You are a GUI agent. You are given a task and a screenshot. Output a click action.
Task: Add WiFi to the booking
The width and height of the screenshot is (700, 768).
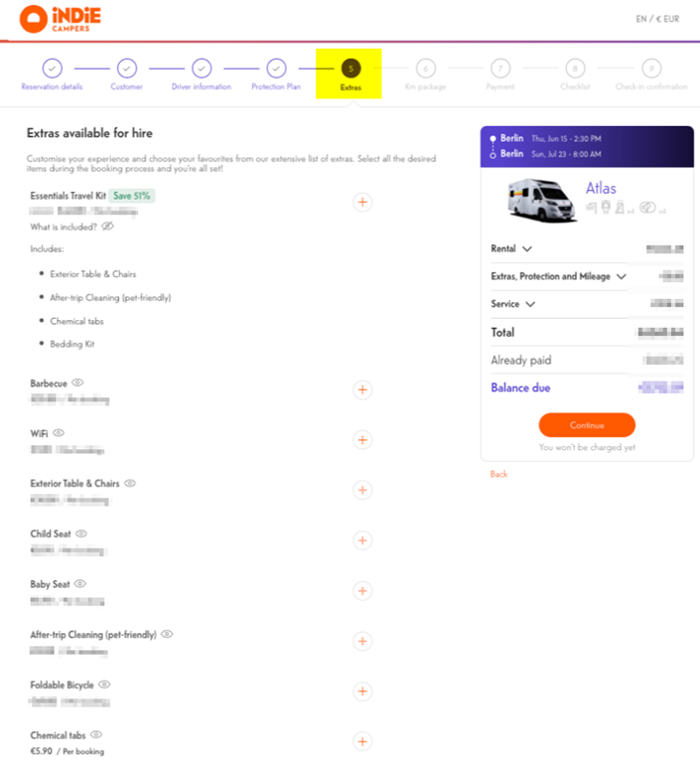pos(362,440)
